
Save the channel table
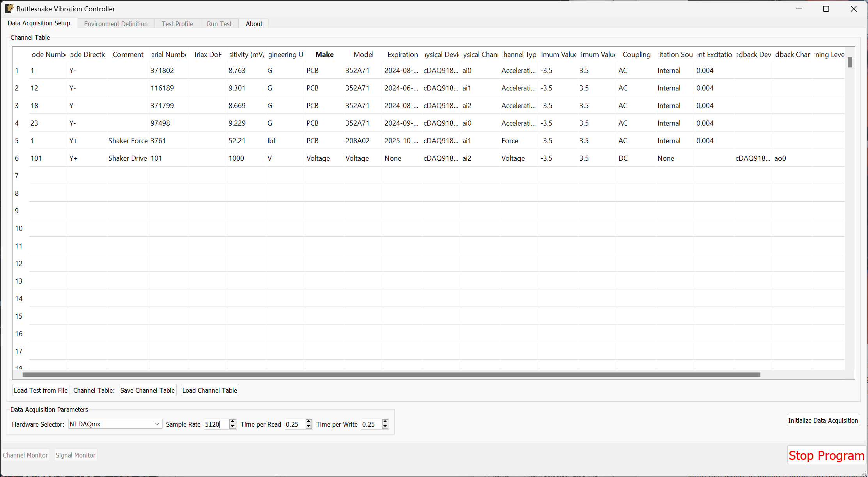[147, 390]
